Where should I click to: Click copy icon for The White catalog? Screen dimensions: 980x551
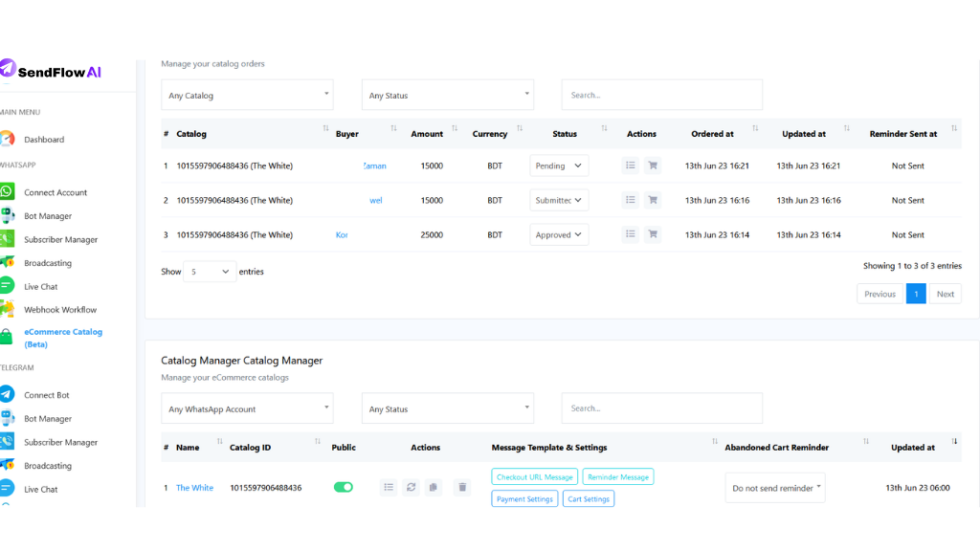(434, 487)
